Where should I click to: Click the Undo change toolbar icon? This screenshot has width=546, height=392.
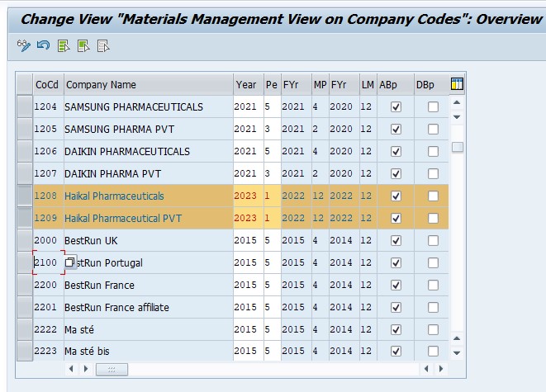click(x=44, y=45)
